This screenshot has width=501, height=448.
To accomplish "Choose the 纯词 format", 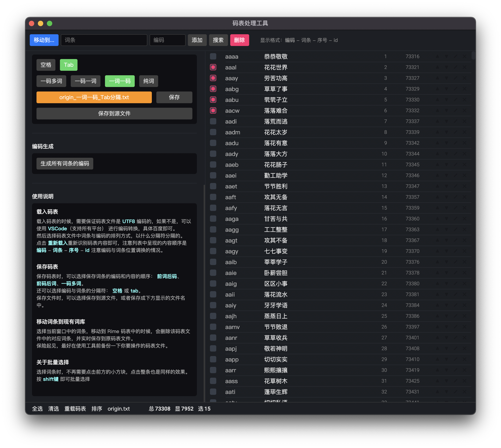I will (149, 81).
